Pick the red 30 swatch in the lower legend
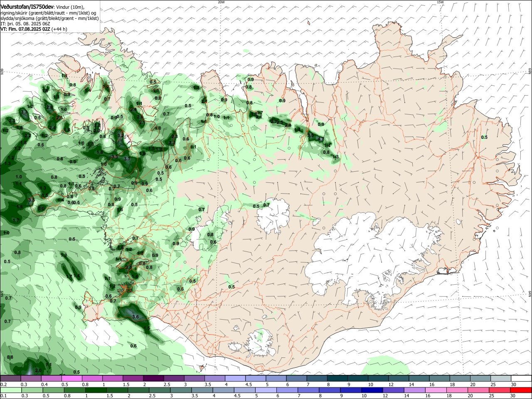The width and height of the screenshot is (532, 399). 521,390
